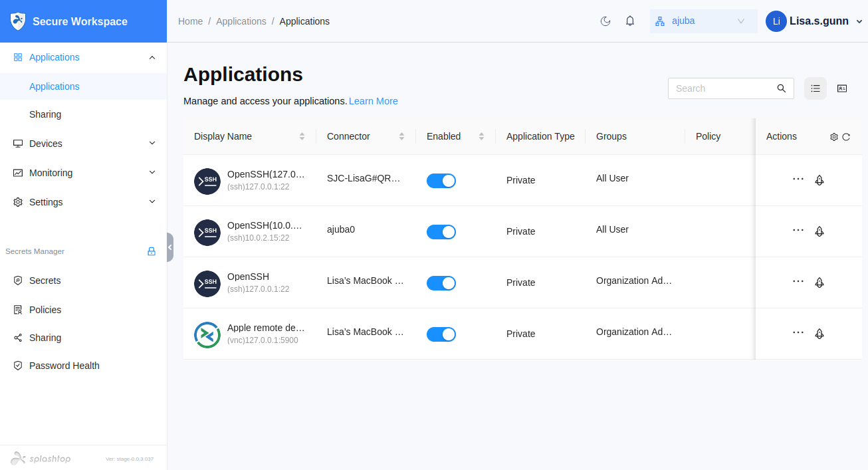The image size is (868, 470).
Task: Select Applications sub-item in sidebar
Action: [x=83, y=86]
